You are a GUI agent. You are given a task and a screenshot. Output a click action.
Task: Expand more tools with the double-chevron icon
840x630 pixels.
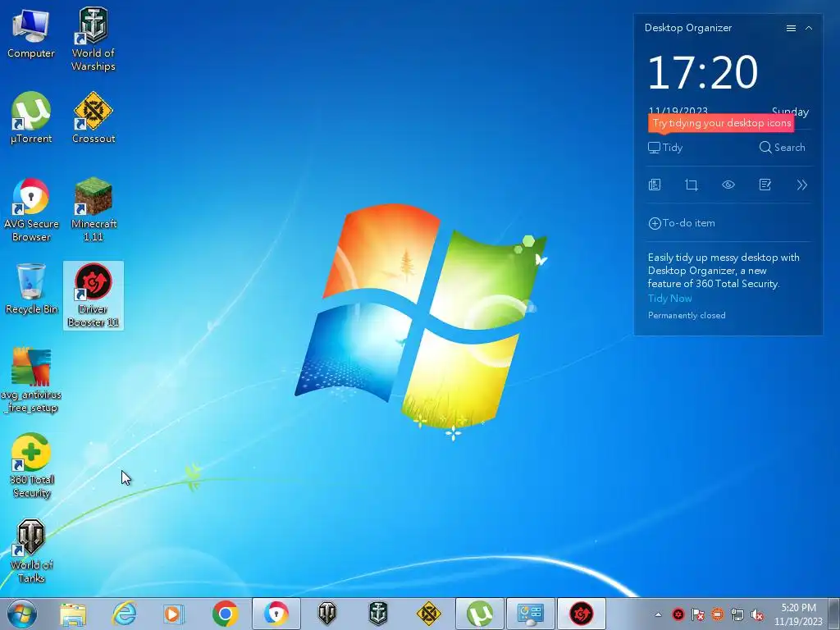click(x=802, y=185)
